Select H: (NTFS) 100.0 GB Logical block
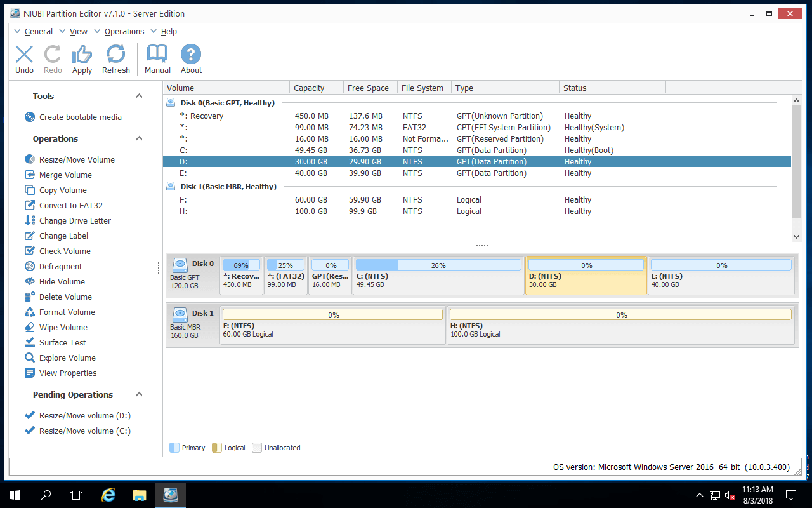Viewport: 812px width, 508px height. point(620,325)
